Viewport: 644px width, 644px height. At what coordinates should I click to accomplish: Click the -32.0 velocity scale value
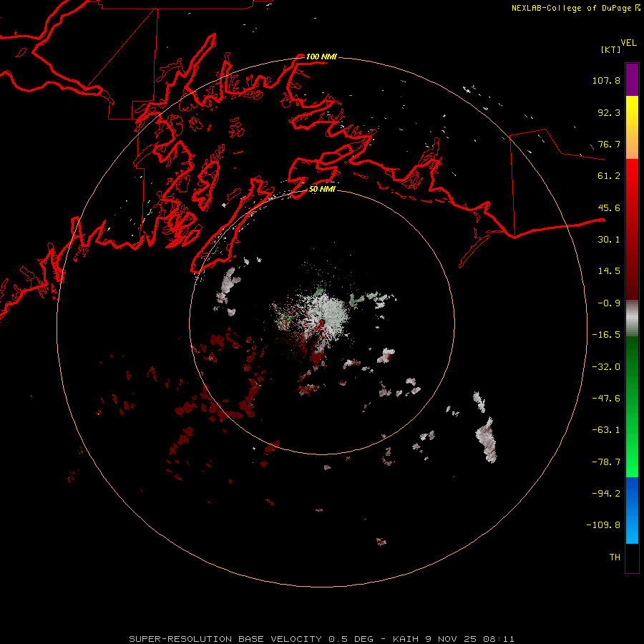tap(606, 367)
